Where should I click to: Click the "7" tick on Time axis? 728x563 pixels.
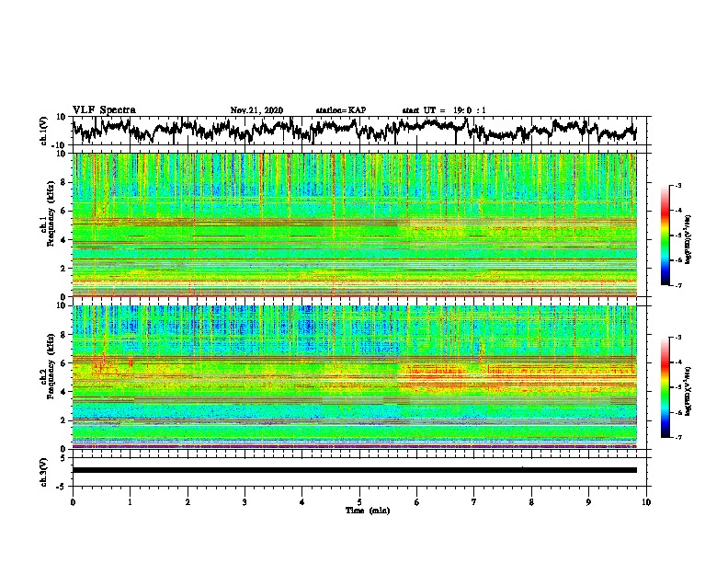474,502
